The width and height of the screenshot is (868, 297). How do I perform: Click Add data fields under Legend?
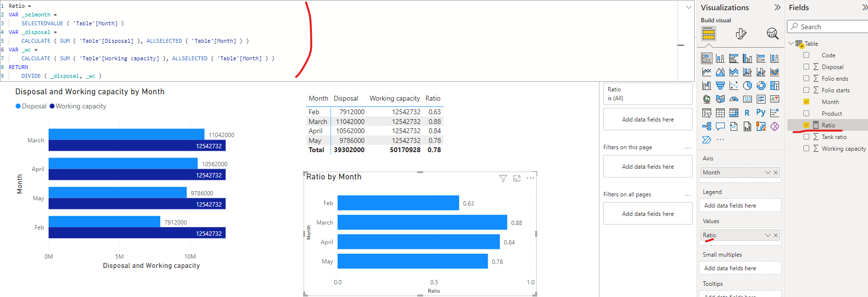point(740,206)
